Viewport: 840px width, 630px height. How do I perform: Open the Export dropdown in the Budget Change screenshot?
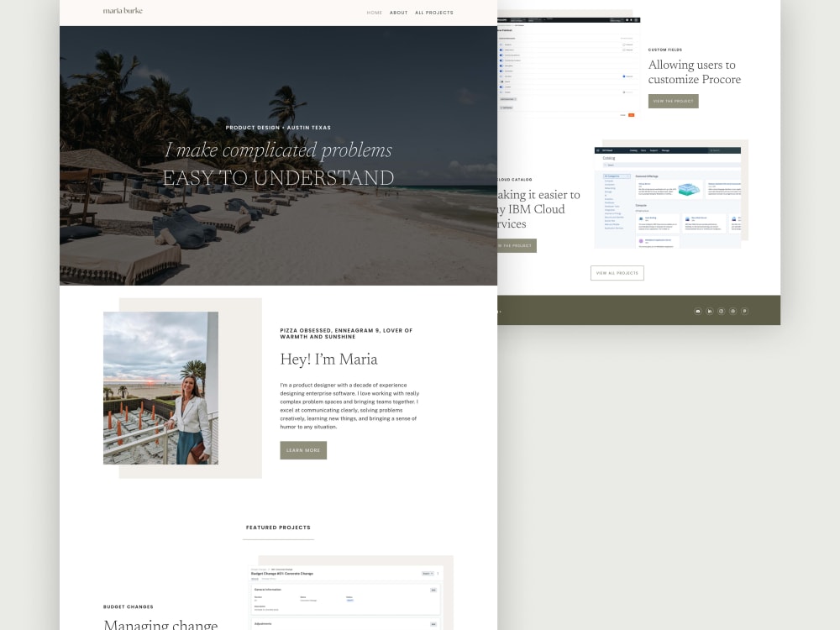tap(428, 573)
